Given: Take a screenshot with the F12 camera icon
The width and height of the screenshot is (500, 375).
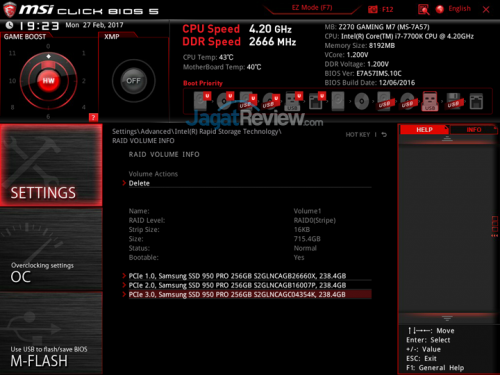Looking at the screenshot, I should pos(372,9).
